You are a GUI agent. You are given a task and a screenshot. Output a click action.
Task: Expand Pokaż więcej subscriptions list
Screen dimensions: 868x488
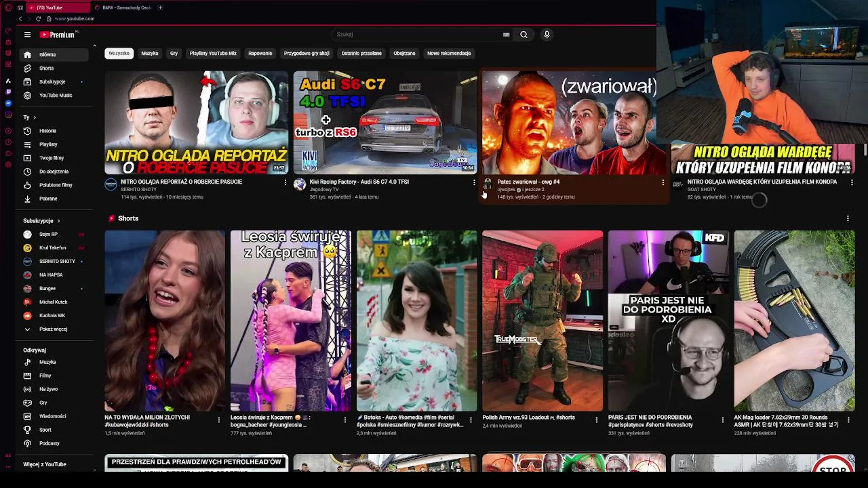pos(53,329)
